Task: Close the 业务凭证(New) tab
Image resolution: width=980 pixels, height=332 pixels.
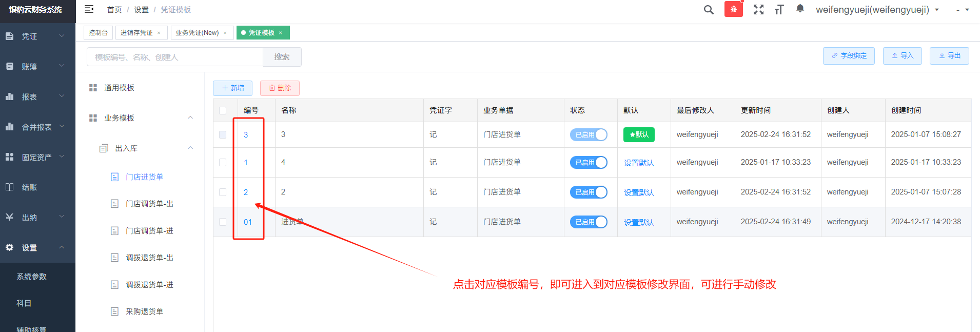Action: (225, 33)
